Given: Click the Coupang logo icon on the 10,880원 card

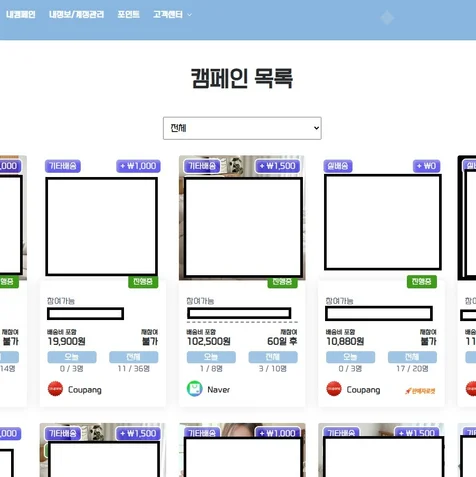Looking at the screenshot, I should [334, 389].
